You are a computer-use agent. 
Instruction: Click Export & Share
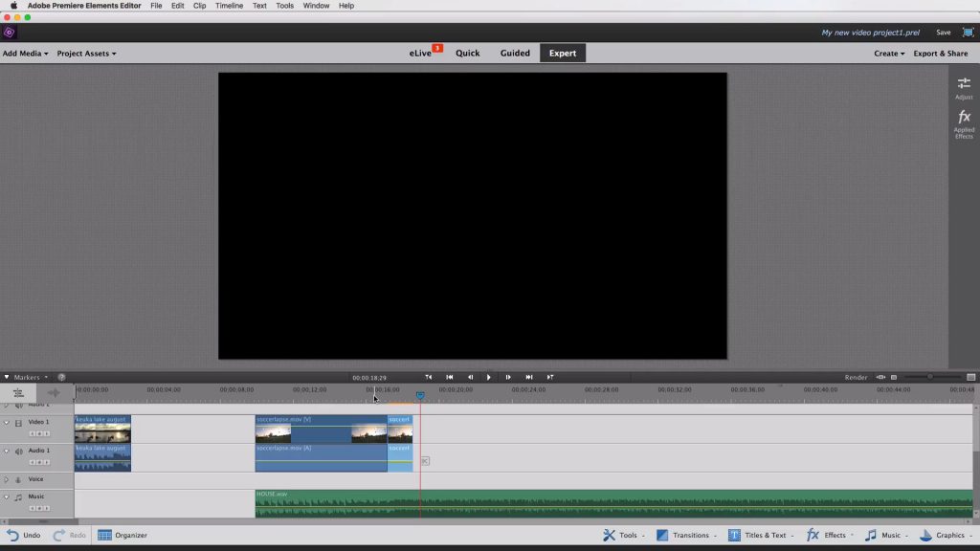940,54
